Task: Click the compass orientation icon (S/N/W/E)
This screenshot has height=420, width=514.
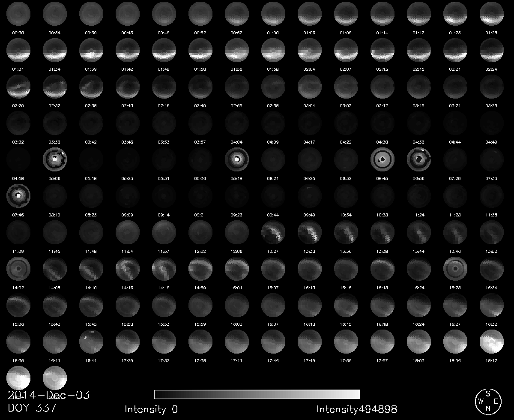Action: point(487,401)
